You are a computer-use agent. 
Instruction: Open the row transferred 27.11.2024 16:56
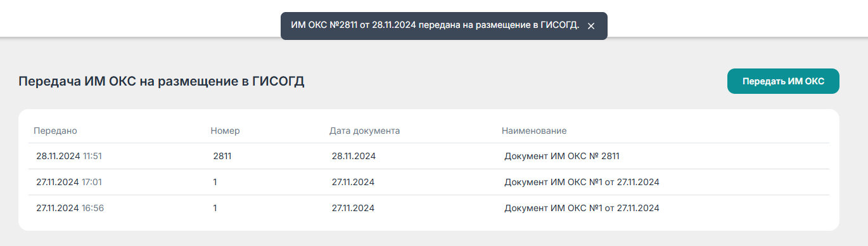coord(429,208)
